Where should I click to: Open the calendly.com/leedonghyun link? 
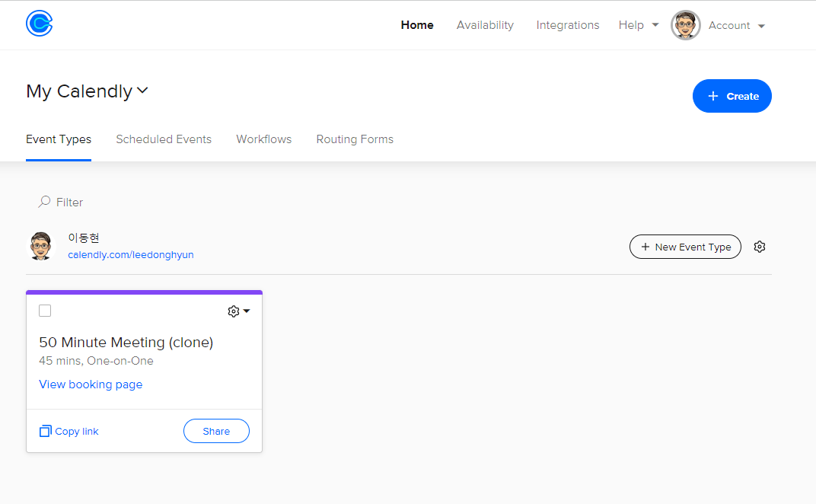131,254
